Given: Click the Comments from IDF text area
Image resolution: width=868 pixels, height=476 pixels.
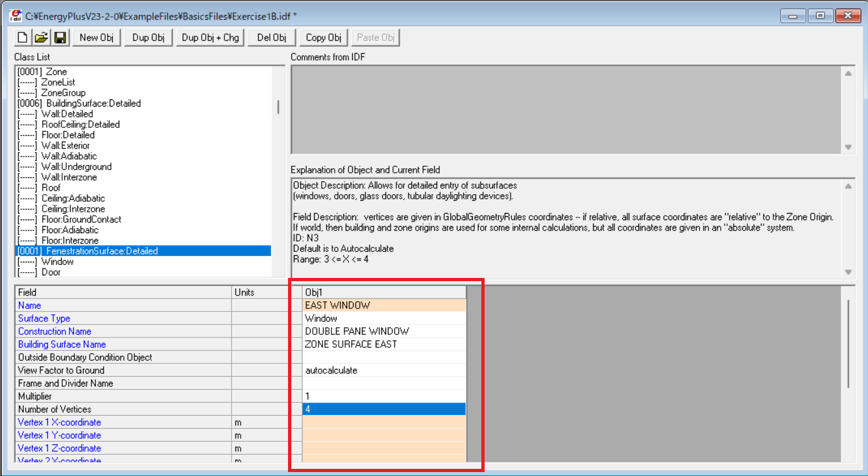Looking at the screenshot, I should (x=566, y=110).
